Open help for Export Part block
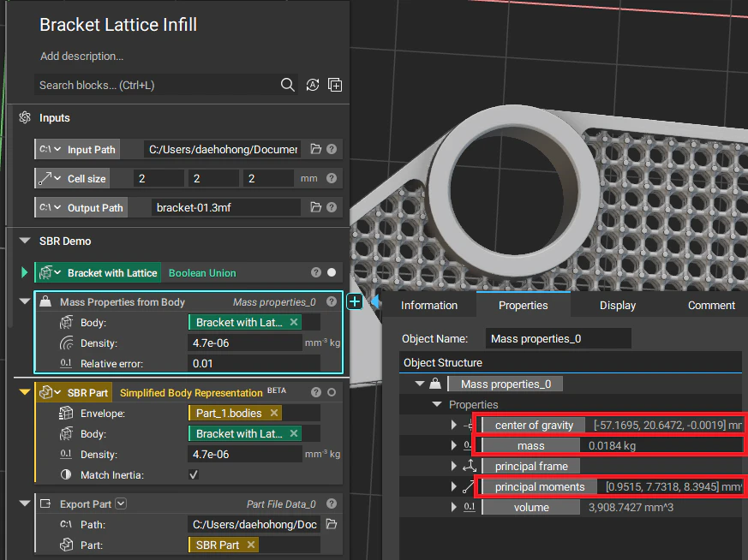This screenshot has height=560, width=748. (x=332, y=503)
